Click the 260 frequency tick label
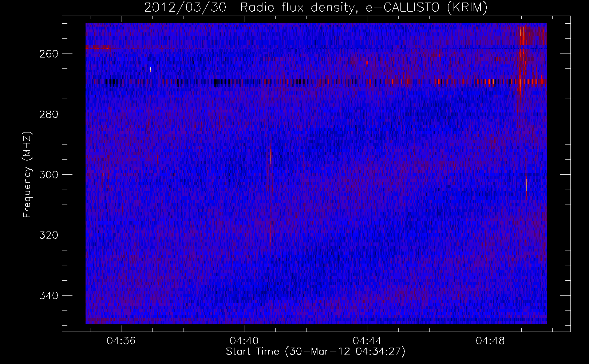 click(49, 54)
